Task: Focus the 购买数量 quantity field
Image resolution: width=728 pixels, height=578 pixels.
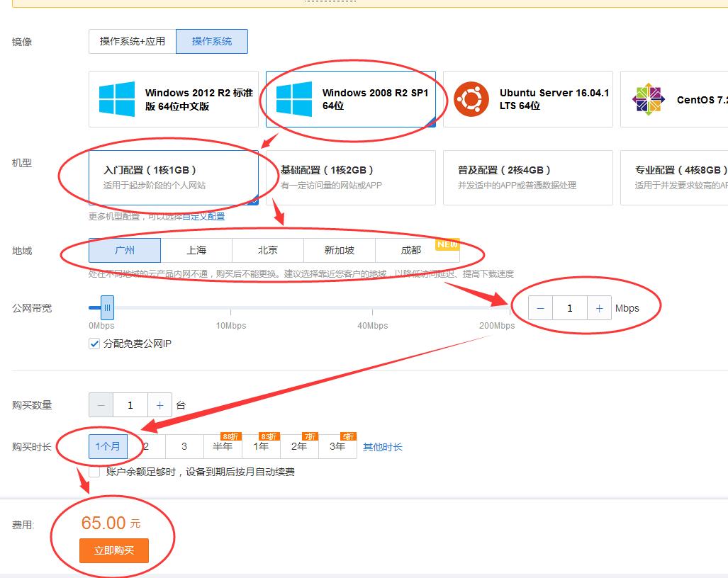Action: point(130,405)
